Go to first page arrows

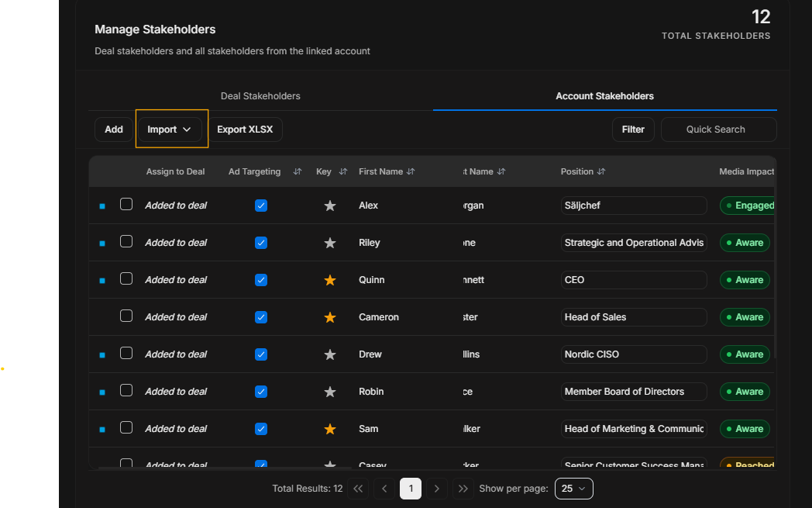(358, 489)
